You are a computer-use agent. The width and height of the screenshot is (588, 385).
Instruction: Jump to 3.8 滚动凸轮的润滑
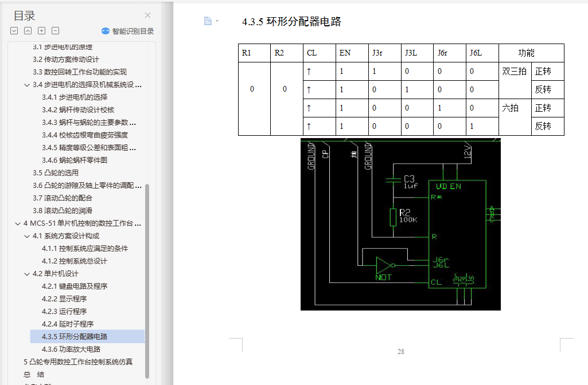coord(63,211)
